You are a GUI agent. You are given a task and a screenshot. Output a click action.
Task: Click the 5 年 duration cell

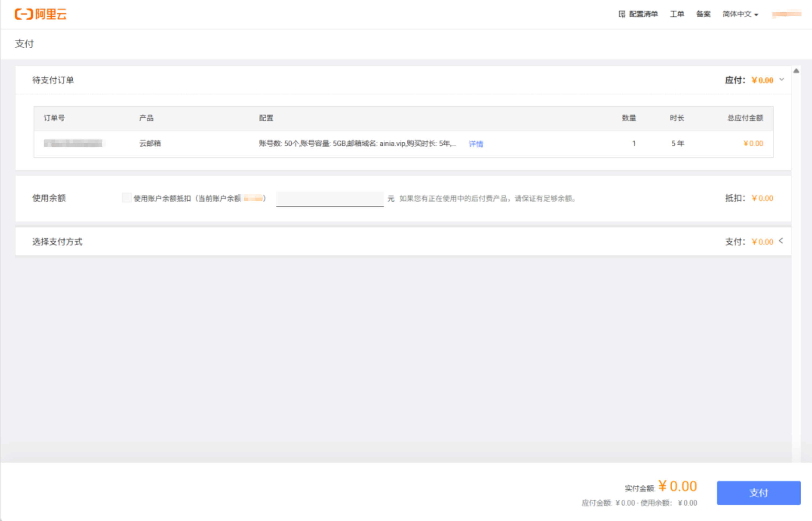[x=678, y=144]
